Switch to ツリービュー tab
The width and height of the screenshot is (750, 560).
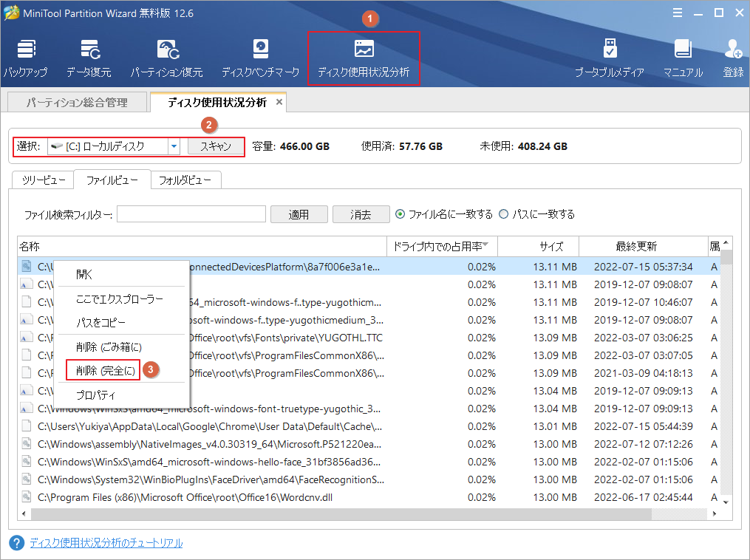pyautogui.click(x=43, y=180)
